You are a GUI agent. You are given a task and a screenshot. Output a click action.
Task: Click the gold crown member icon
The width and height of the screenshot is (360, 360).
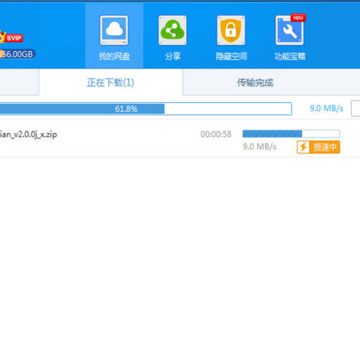(x=2, y=36)
